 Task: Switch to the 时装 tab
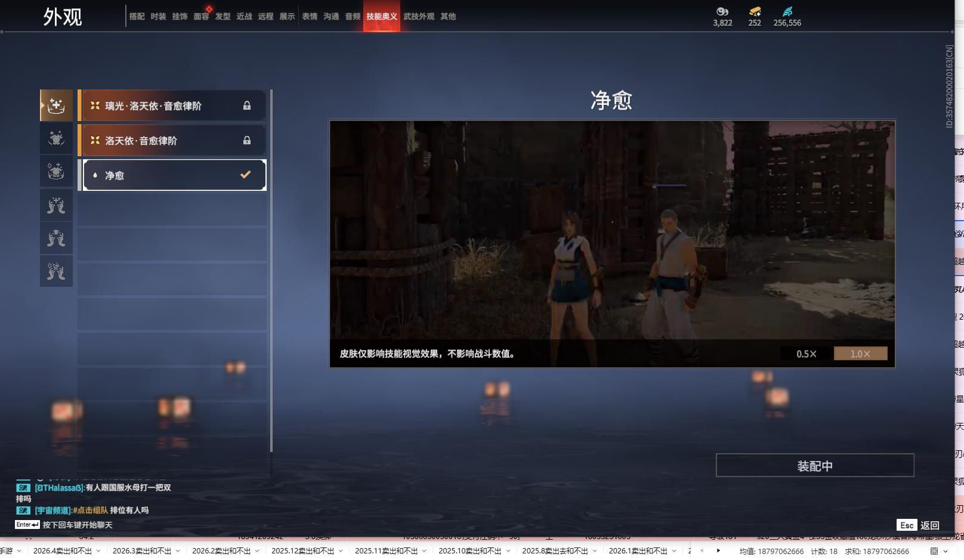[x=158, y=17]
